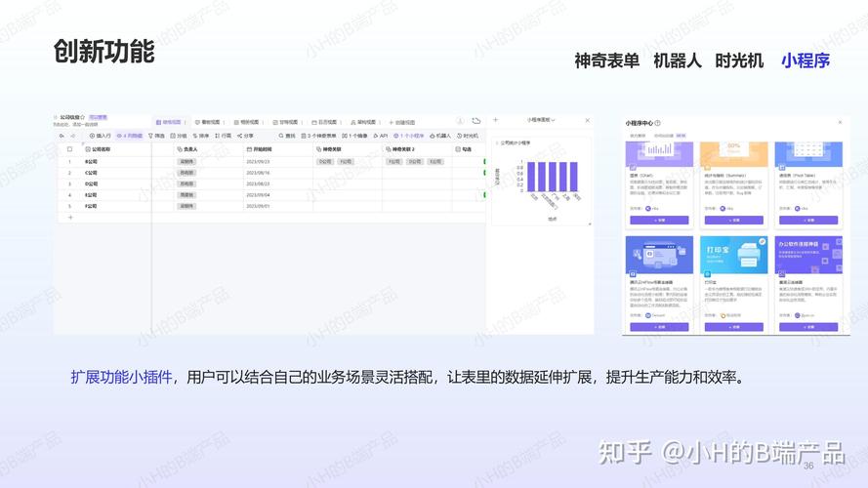The image size is (868, 488).
Task: Switch to the 相册视图 gallery view tab
Action: (x=246, y=122)
